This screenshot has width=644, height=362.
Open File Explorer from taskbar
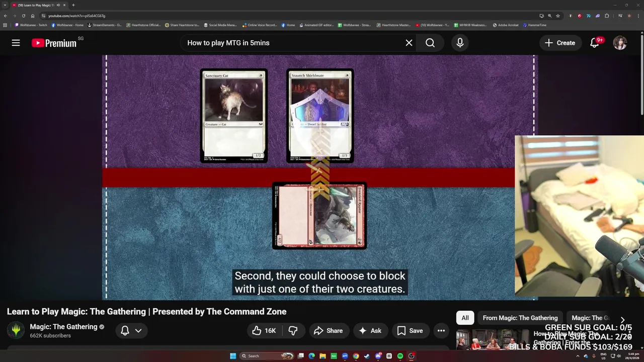tap(323, 356)
